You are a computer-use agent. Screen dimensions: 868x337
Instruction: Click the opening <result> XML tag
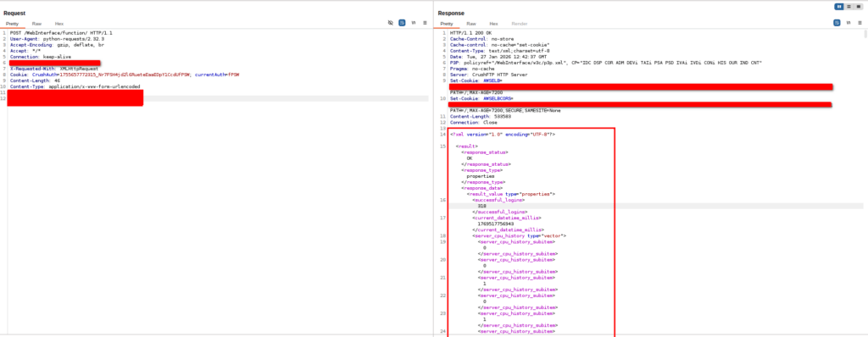click(467, 146)
